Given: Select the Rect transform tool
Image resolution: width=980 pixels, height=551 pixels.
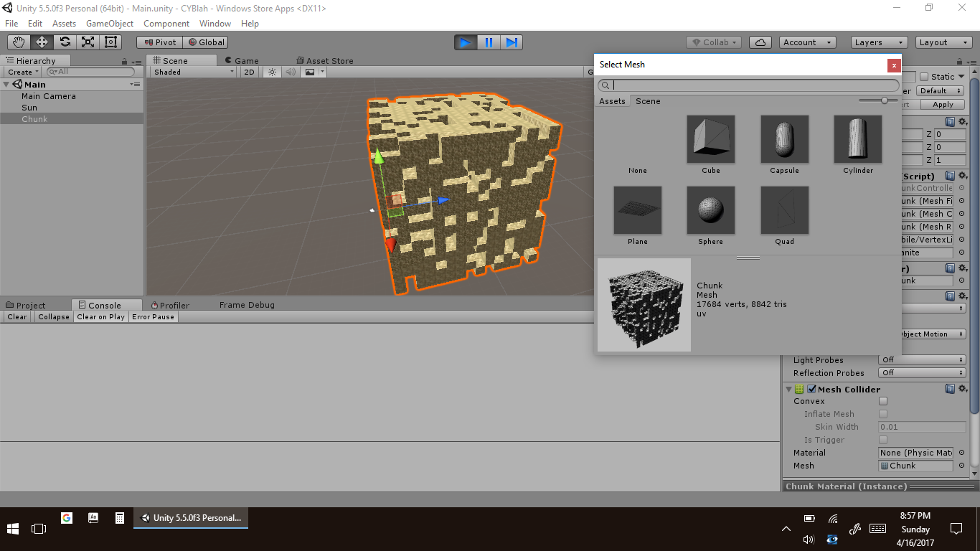Looking at the screenshot, I should [110, 42].
